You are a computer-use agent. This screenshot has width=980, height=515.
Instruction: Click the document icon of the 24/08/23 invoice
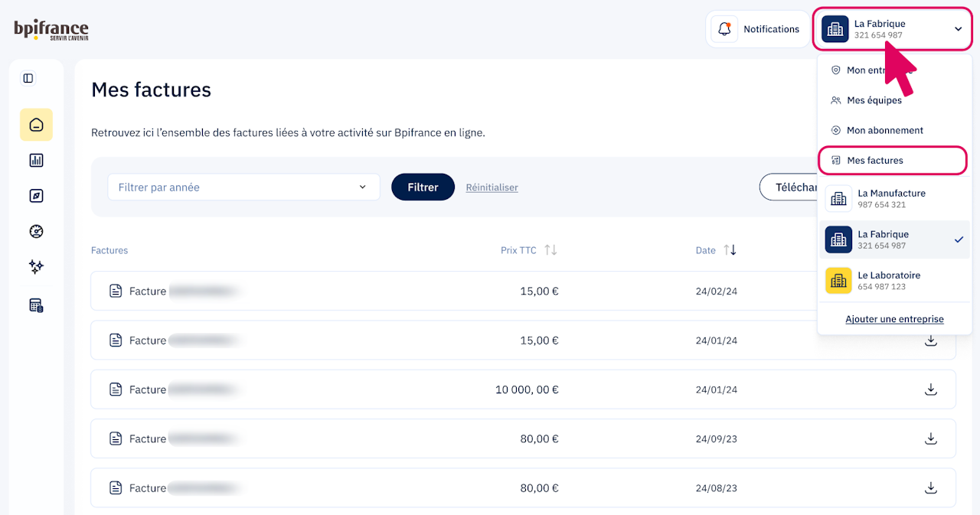pos(116,487)
